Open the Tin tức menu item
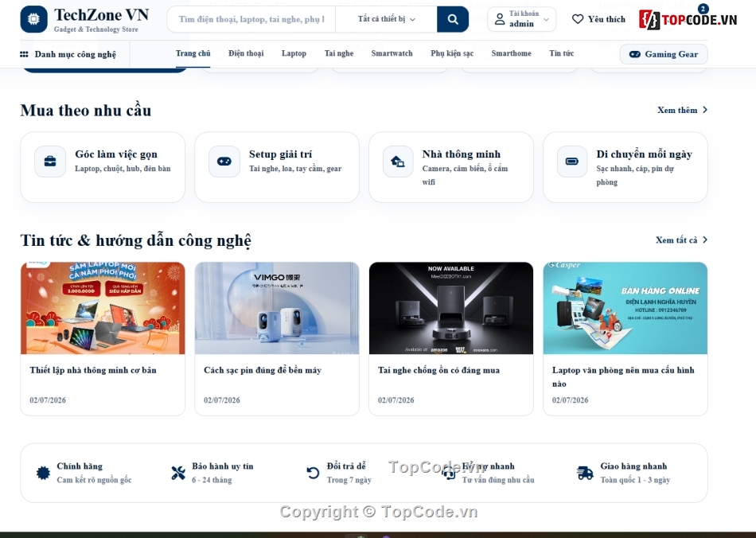 (x=561, y=53)
